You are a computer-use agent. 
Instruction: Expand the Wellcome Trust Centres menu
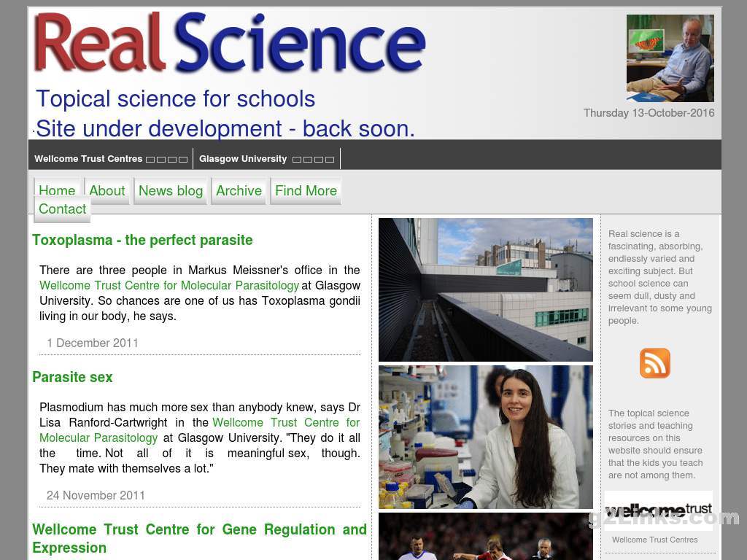(110, 159)
